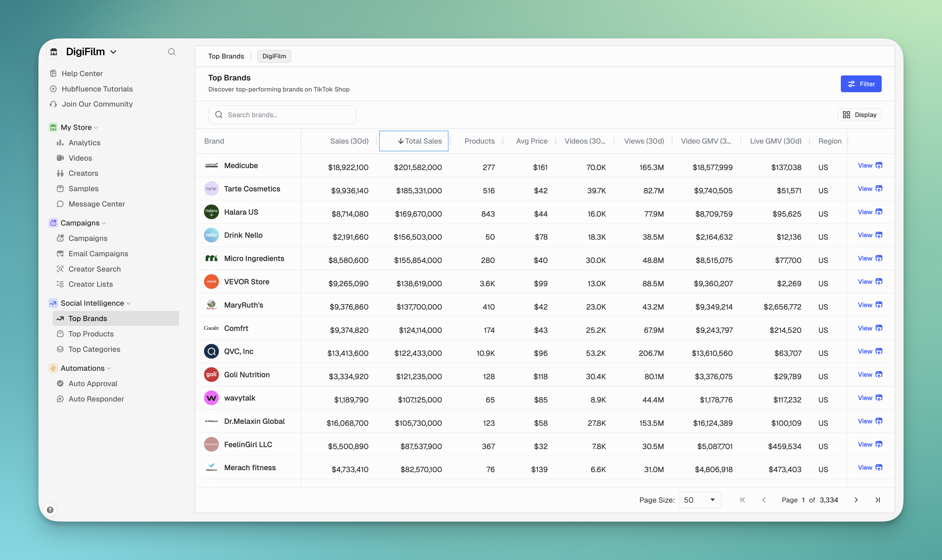Select the DigiFilm breadcrumb tab
942x560 pixels.
pos(274,56)
